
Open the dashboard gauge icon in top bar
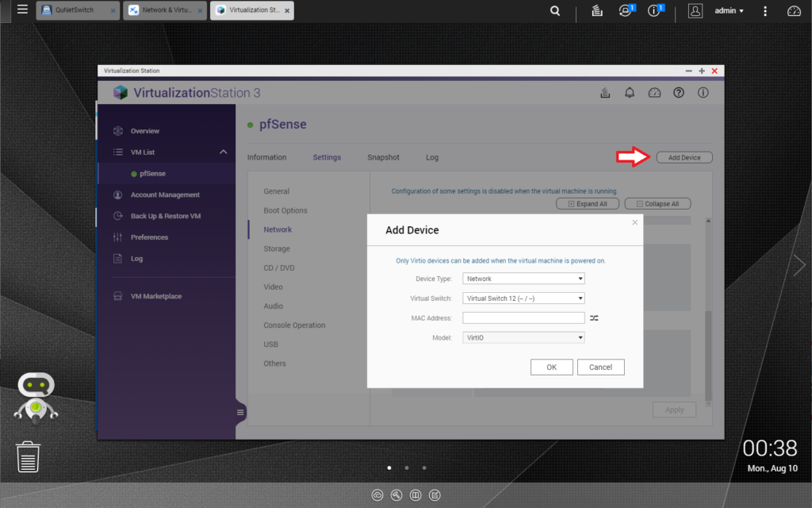coord(793,10)
